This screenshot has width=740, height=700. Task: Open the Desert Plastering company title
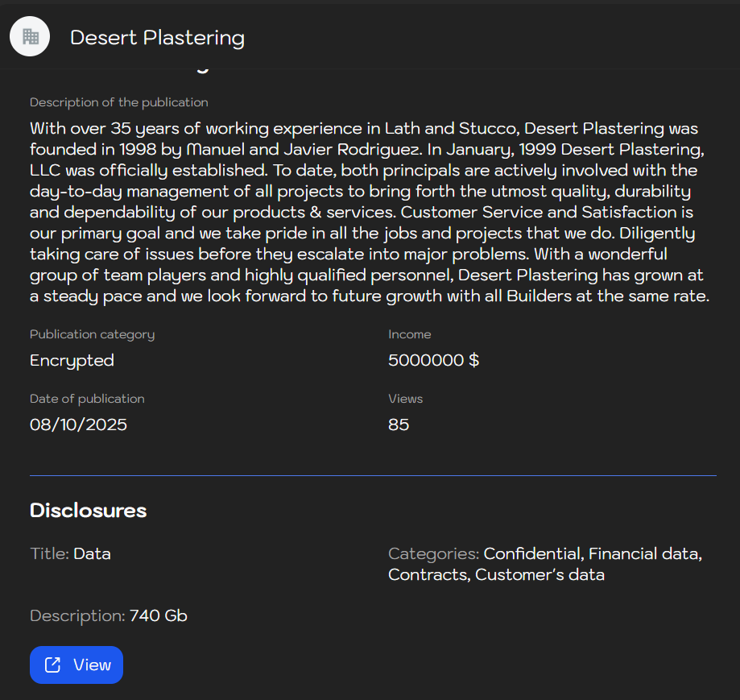157,37
